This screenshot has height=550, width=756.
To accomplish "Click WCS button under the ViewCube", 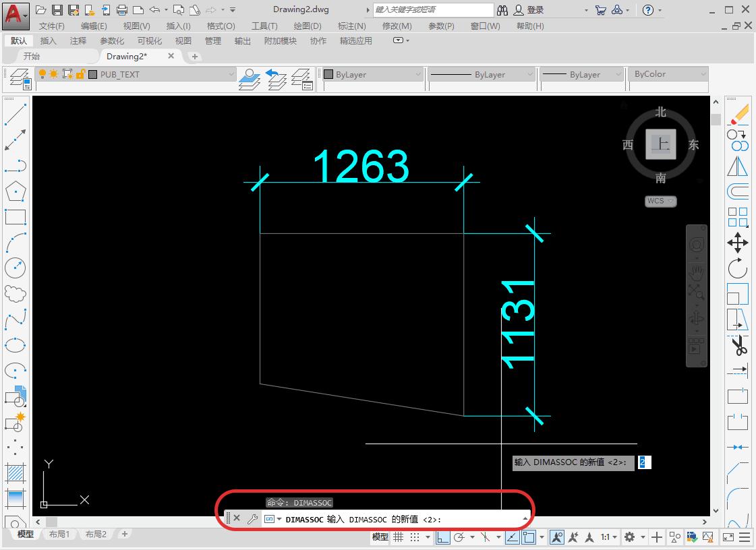I will click(x=660, y=201).
